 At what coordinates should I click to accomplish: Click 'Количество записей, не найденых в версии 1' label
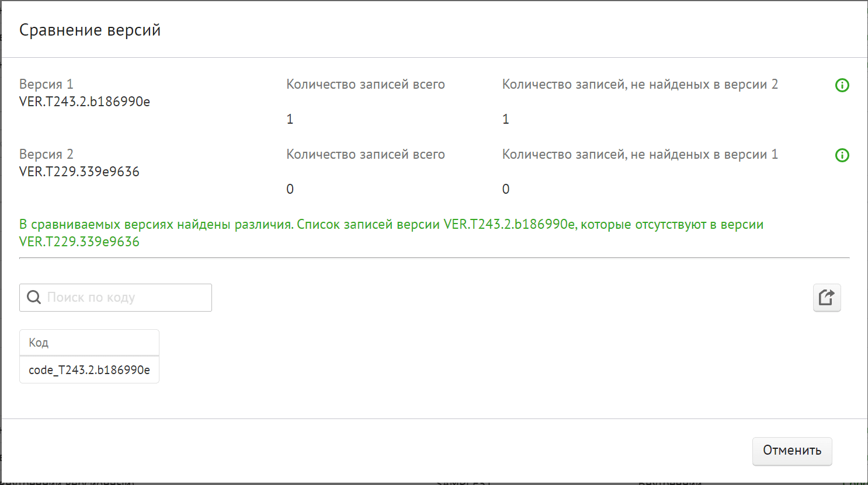(640, 155)
